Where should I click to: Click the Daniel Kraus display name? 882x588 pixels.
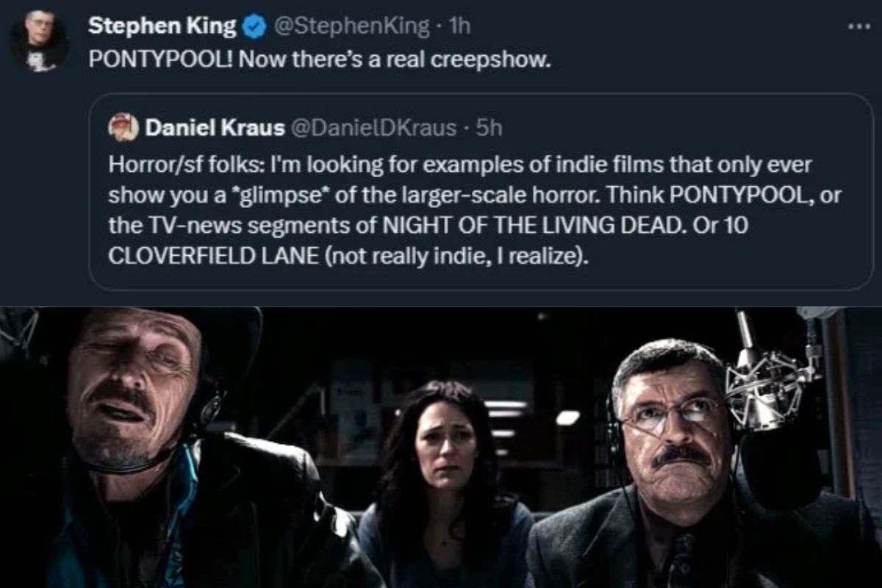pyautogui.click(x=215, y=129)
